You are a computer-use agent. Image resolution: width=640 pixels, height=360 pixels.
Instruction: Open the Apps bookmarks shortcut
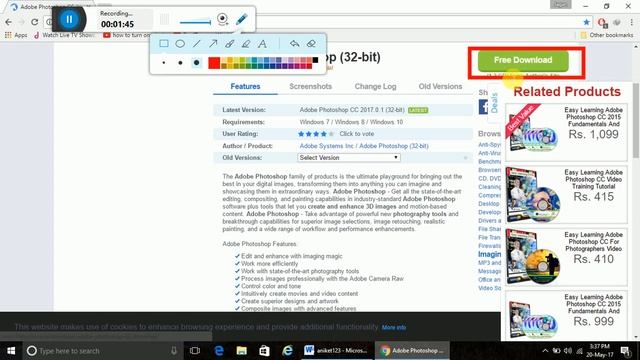[16, 35]
